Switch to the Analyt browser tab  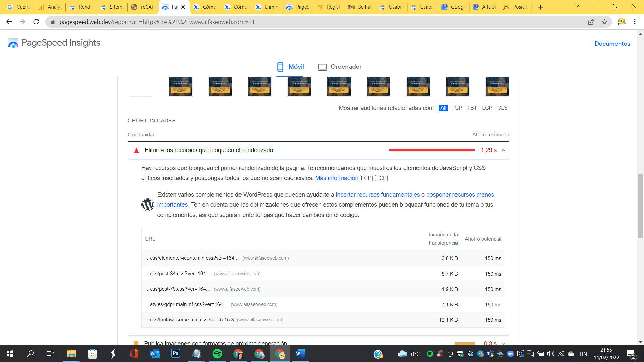click(50, 7)
